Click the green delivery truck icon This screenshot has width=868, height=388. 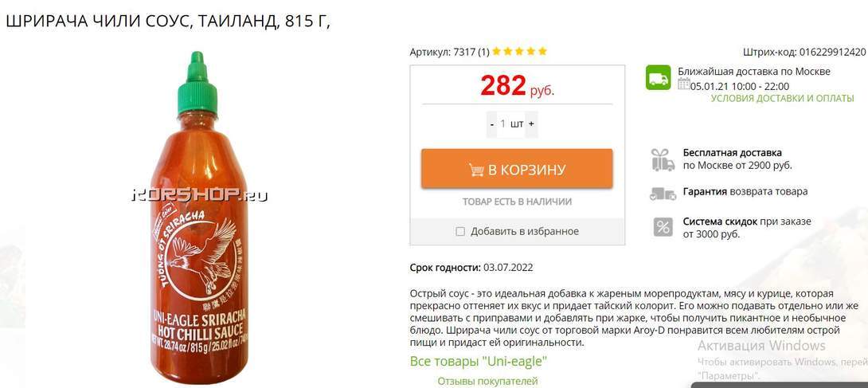pyautogui.click(x=659, y=77)
